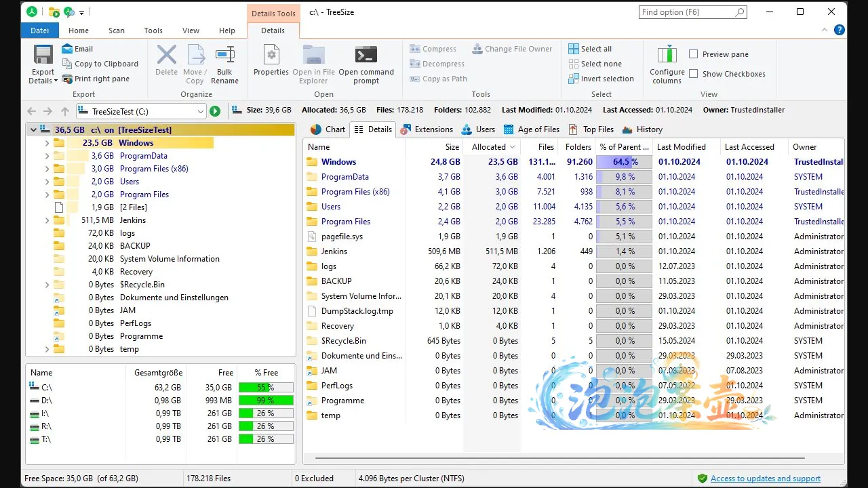
Task: Expand the temp tree node
Action: (47, 349)
